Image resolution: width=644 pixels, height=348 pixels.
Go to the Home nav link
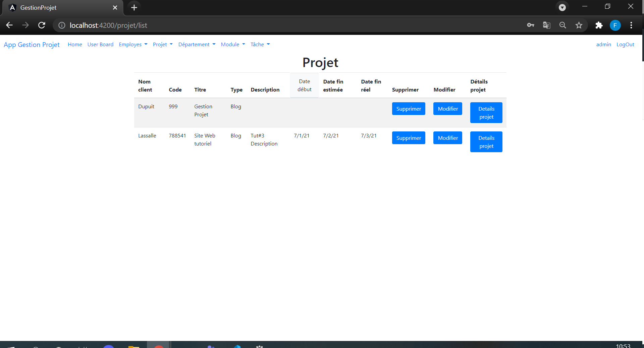75,44
